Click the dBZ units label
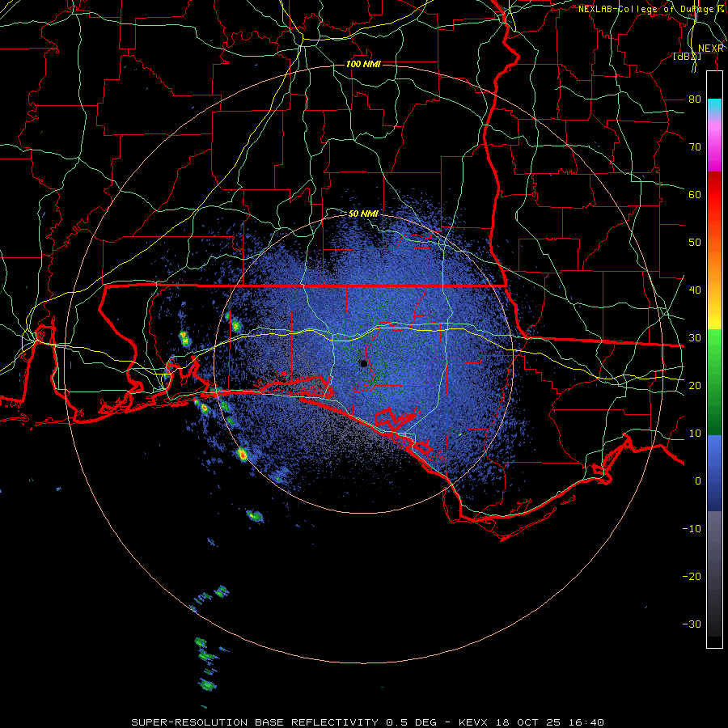This screenshot has height=728, width=728. pos(687,57)
